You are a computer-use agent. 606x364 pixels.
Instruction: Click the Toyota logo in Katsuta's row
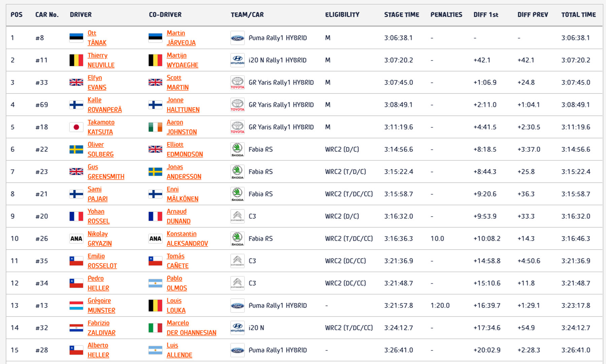click(x=237, y=127)
